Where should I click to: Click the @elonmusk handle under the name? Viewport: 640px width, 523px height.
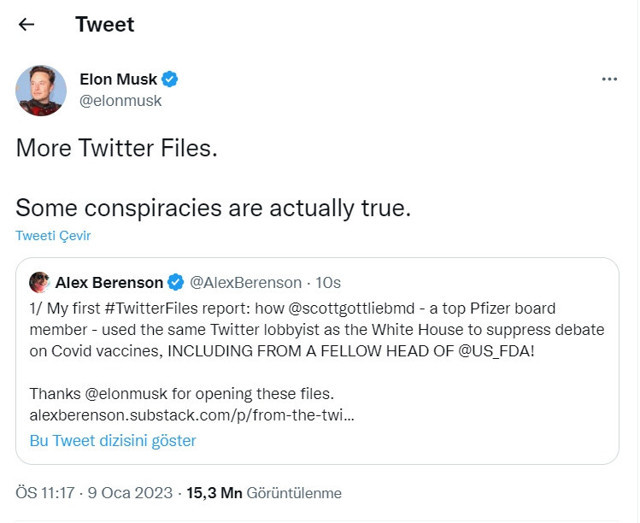[120, 100]
